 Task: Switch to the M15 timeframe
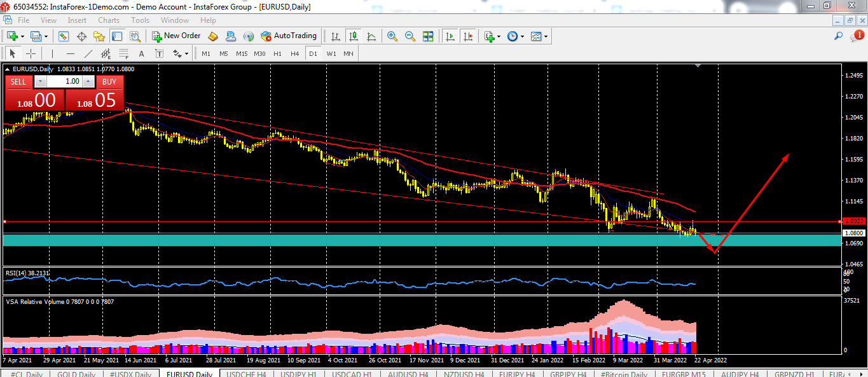click(242, 53)
